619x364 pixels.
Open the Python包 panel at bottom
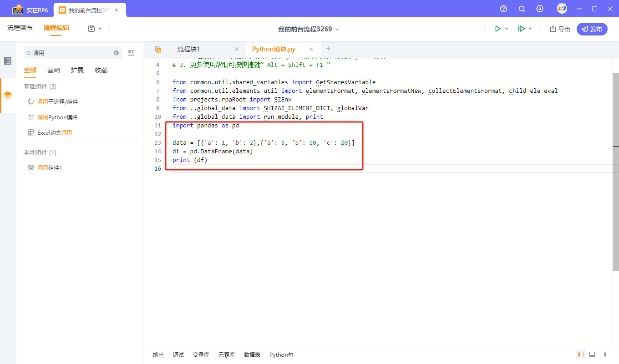(281, 354)
